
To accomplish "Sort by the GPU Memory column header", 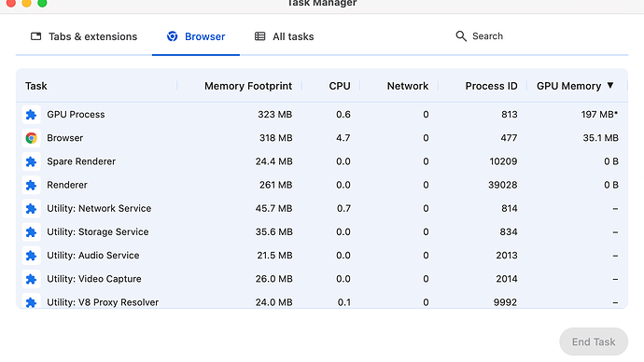I will [x=568, y=86].
